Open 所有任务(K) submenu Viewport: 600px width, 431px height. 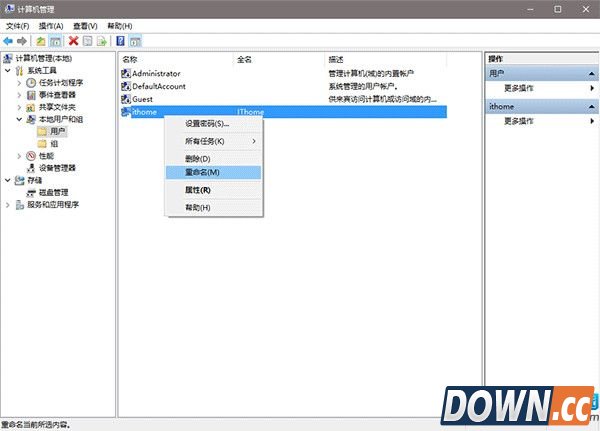coord(214,141)
